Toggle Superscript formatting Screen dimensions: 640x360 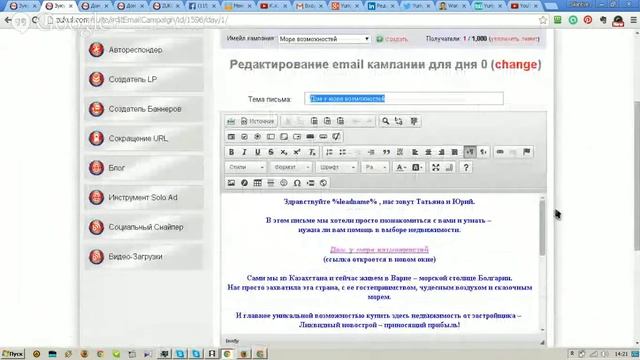pos(297,152)
